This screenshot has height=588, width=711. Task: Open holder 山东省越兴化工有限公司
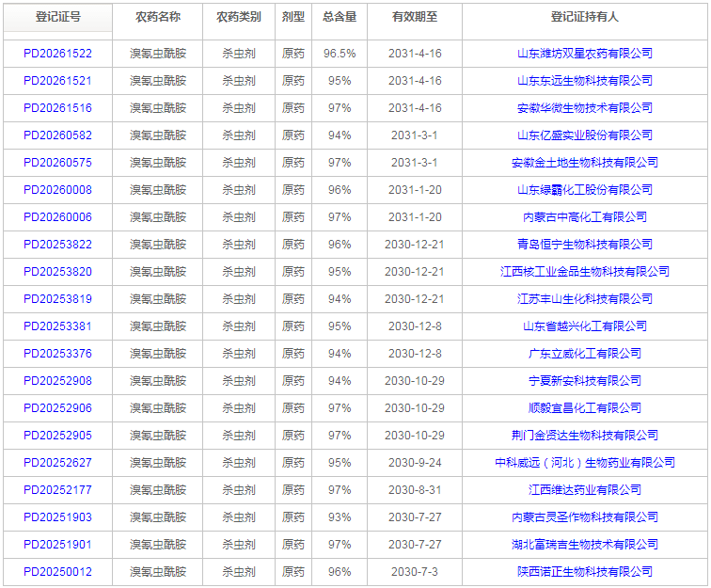[x=585, y=326]
